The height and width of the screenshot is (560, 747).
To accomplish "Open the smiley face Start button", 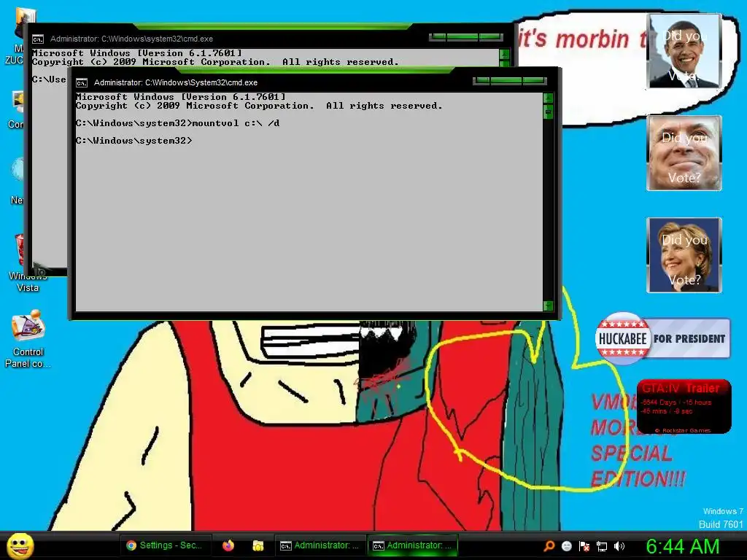I will pos(20,546).
